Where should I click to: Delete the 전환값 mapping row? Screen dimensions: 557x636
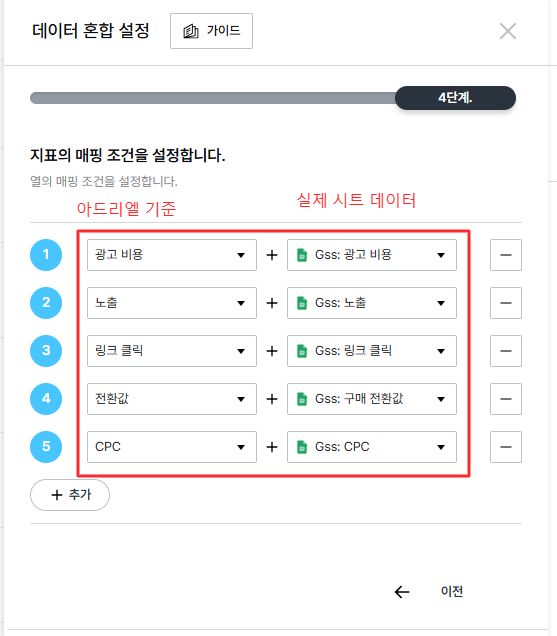pos(505,399)
